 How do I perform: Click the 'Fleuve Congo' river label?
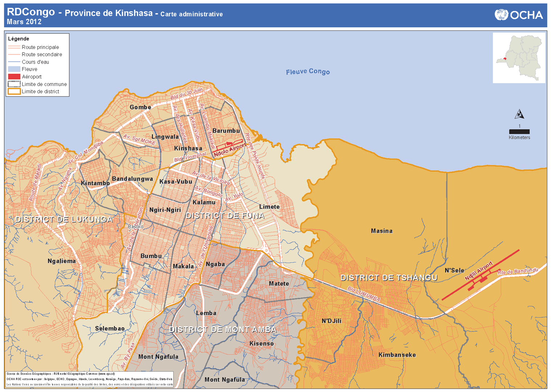(308, 72)
